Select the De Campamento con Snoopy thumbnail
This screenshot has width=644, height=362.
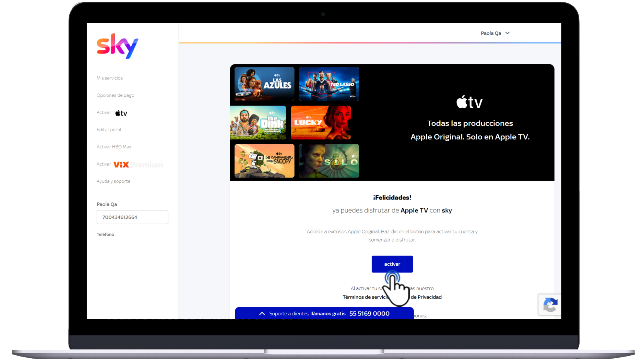tap(264, 161)
